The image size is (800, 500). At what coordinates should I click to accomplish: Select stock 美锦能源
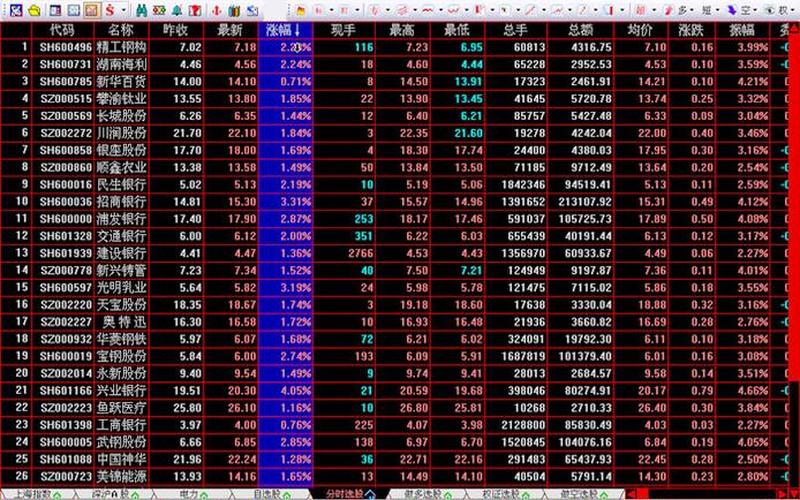point(121,477)
